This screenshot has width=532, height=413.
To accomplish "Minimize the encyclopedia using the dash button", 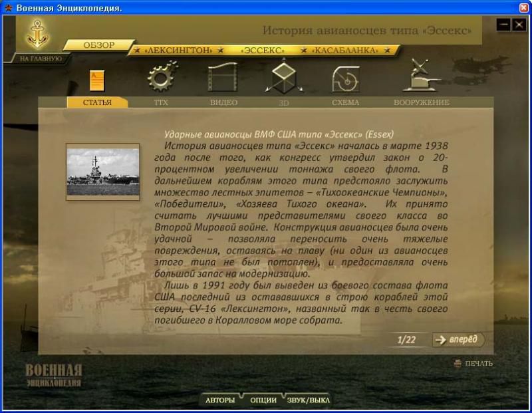I will (503, 25).
